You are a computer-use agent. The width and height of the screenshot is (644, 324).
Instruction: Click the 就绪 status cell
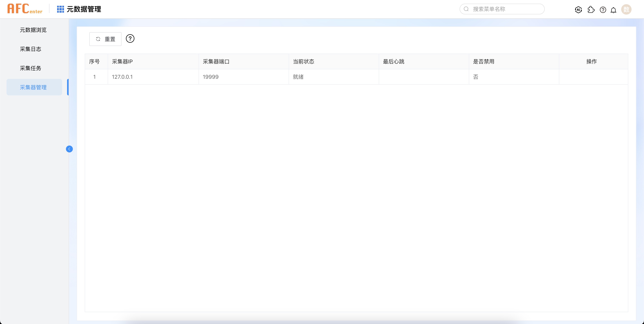[x=298, y=77]
